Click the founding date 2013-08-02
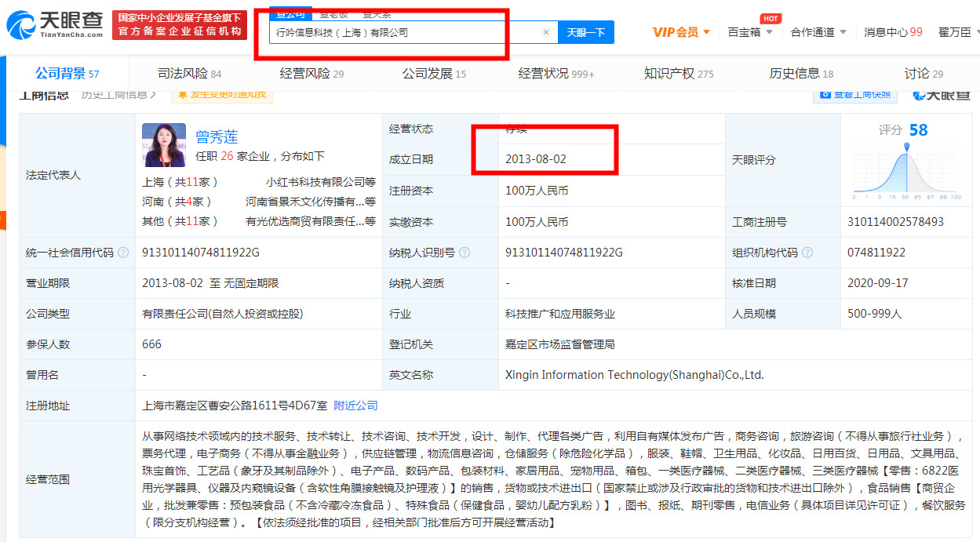 536,159
